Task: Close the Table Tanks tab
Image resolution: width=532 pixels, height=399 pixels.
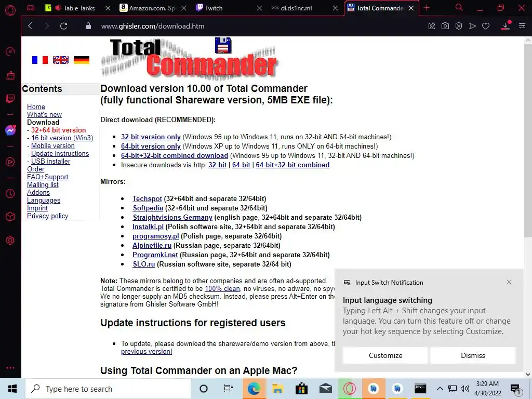Action: point(108,8)
